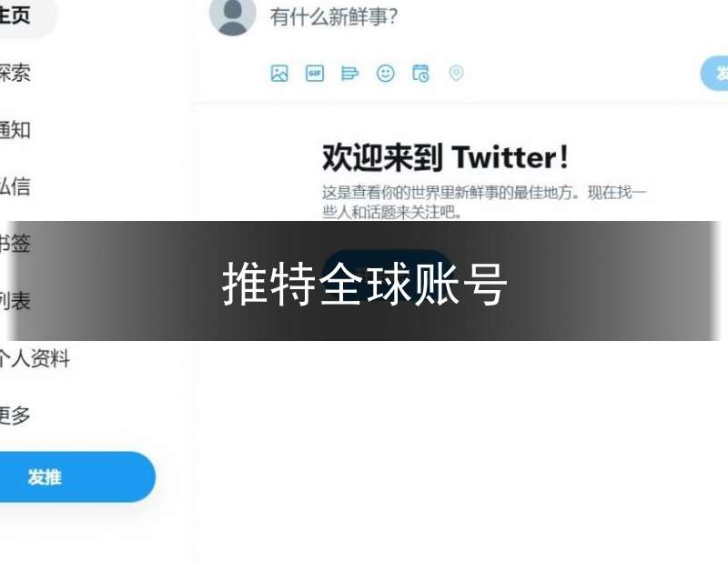This screenshot has height=562, width=728.
Task: Click the tweet button right of composer icons
Action: 714,74
